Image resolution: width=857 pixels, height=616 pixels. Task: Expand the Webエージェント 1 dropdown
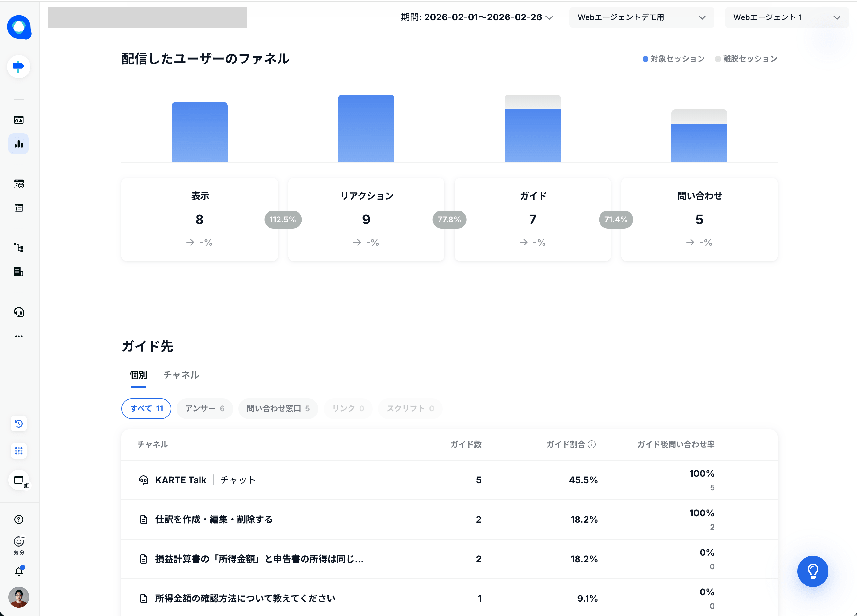[x=786, y=17]
